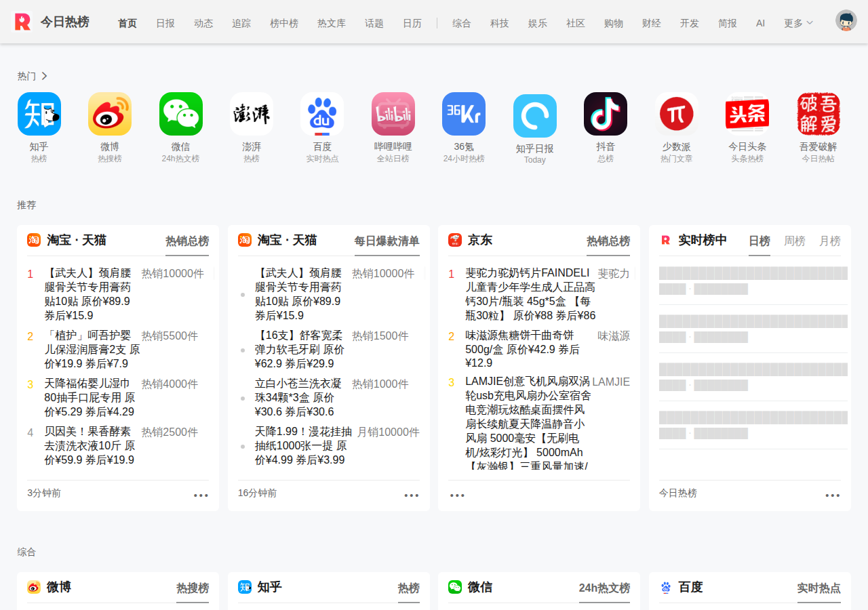Open three-dots menu on 实时榜中 card

(x=833, y=495)
